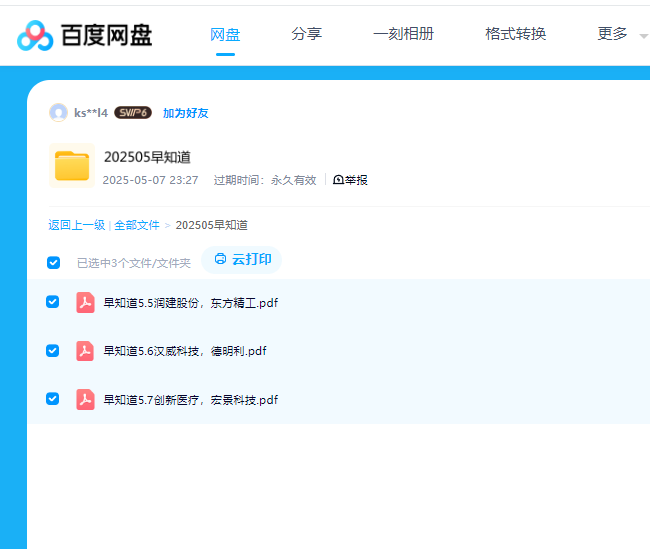The height and width of the screenshot is (549, 650).
Task: Switch to the 网盘 tab
Action: 225,34
